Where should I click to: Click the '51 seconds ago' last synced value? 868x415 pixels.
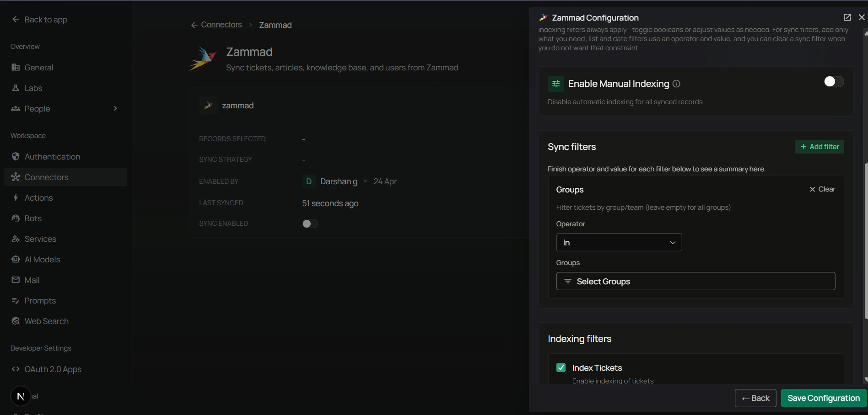pyautogui.click(x=330, y=203)
